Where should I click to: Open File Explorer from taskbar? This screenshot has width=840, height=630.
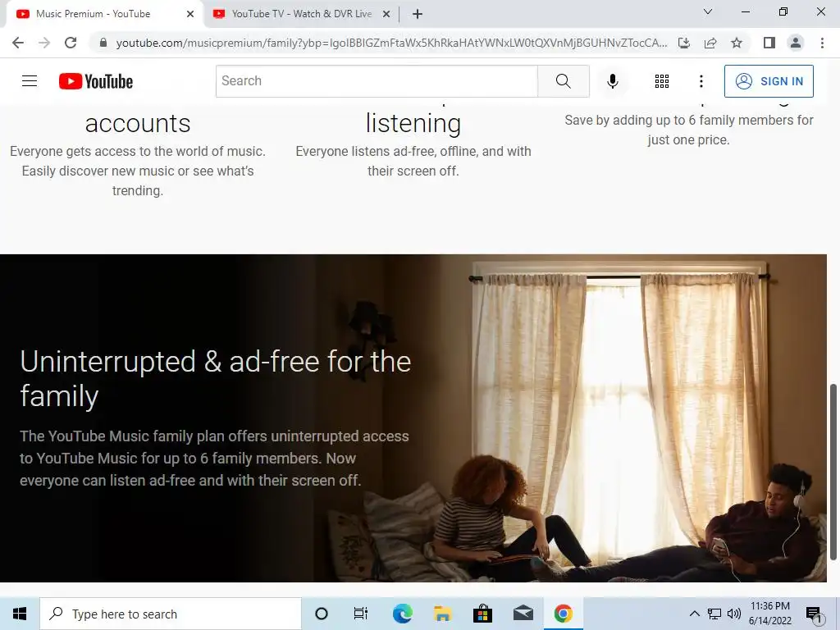pyautogui.click(x=442, y=614)
